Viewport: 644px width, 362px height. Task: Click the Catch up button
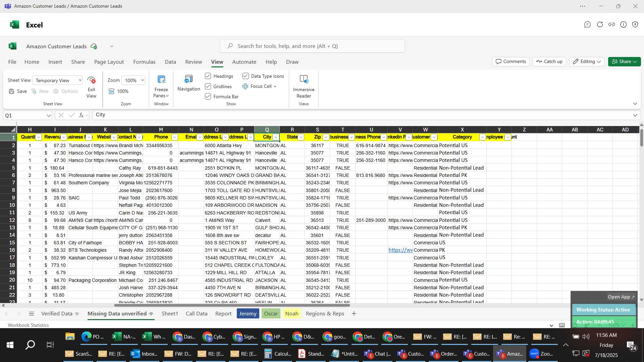(x=549, y=62)
